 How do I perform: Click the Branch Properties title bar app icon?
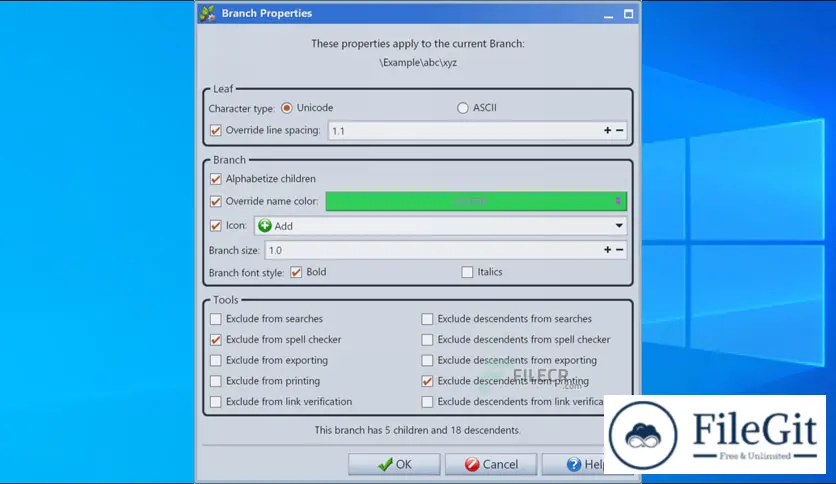point(207,14)
